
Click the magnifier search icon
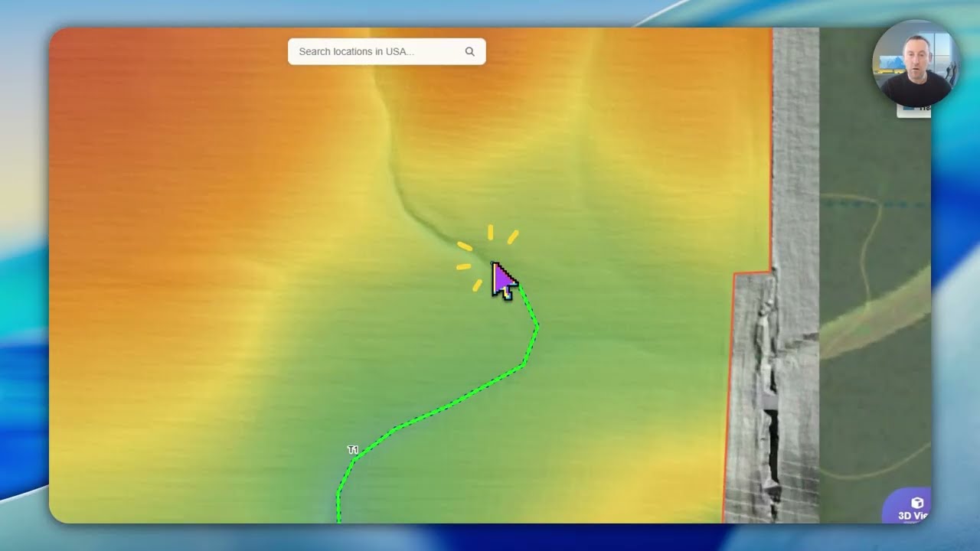coord(470,52)
